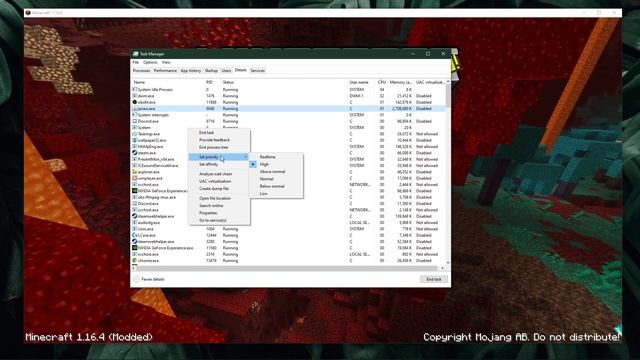Click the PresentMon_x64.exe icon
Image resolution: width=640 pixels, height=360 pixels.
point(135,159)
